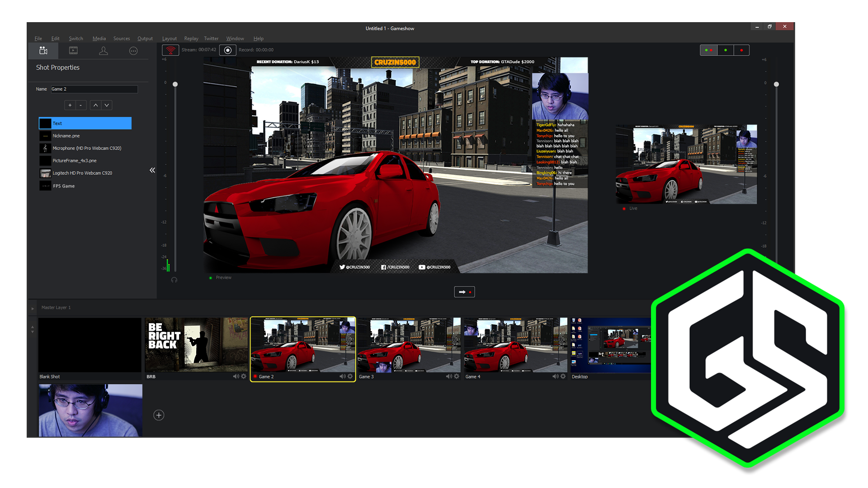
Task: Open the media clips tab icon
Action: pos(73,51)
